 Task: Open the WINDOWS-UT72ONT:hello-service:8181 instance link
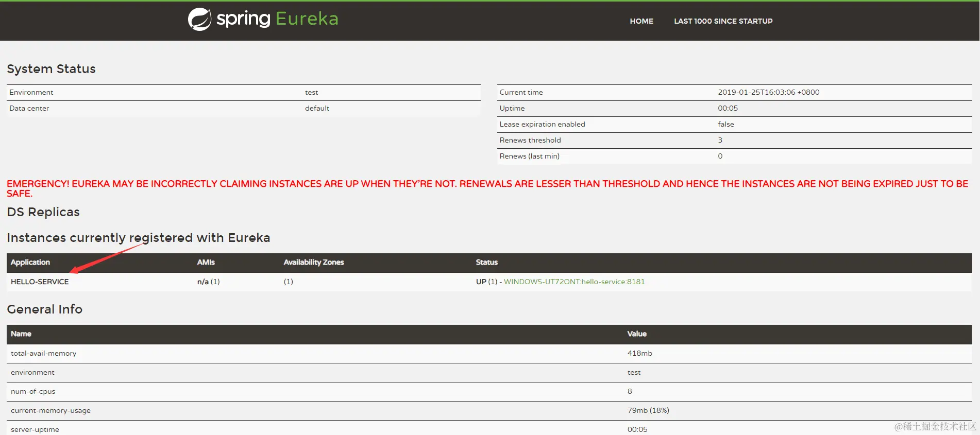574,282
